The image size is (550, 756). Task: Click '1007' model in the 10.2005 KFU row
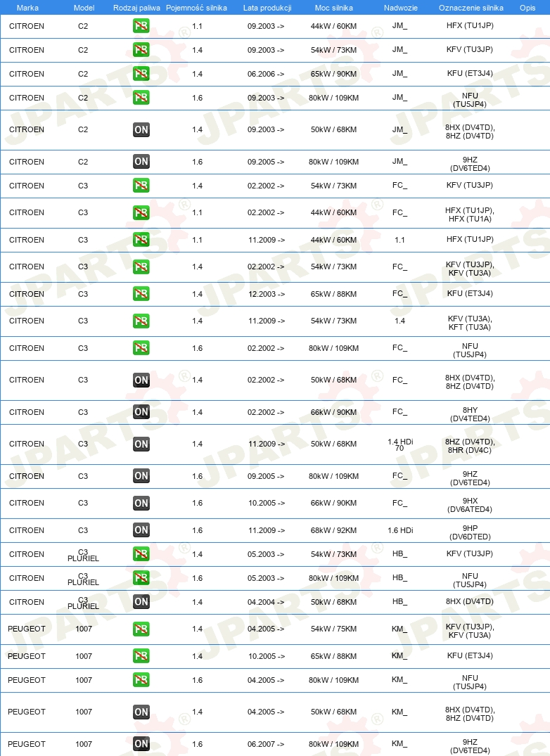click(84, 656)
